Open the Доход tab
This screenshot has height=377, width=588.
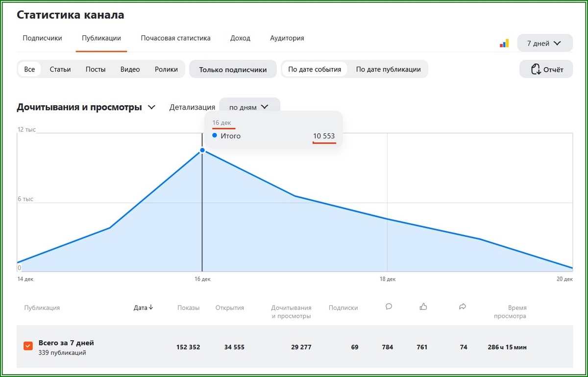click(240, 38)
